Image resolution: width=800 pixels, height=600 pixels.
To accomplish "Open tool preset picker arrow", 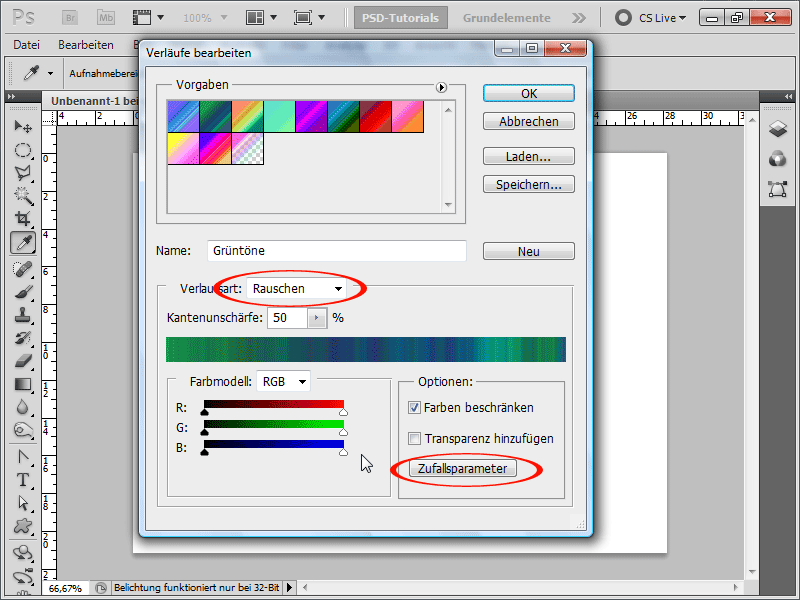I will 51,73.
